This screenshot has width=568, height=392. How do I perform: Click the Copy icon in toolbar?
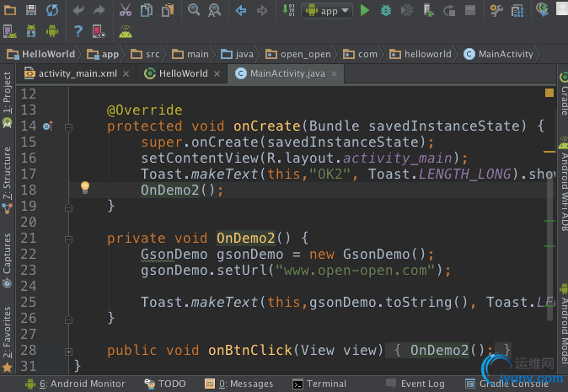[x=147, y=10]
